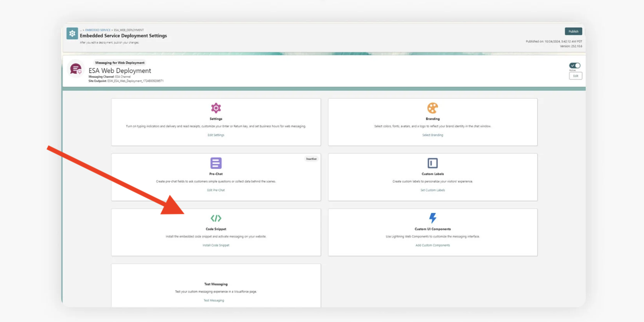644x322 pixels.
Task: Click the Messaging Channel ESA Channel text
Action: (109, 77)
